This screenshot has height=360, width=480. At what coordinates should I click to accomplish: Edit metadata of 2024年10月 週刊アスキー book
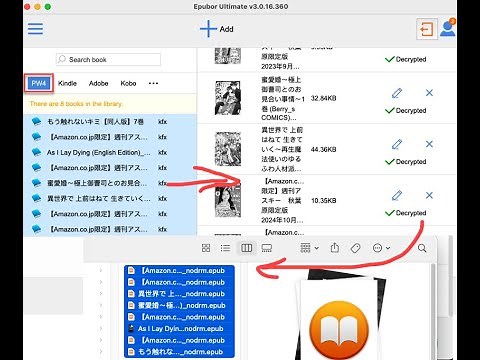click(x=397, y=195)
